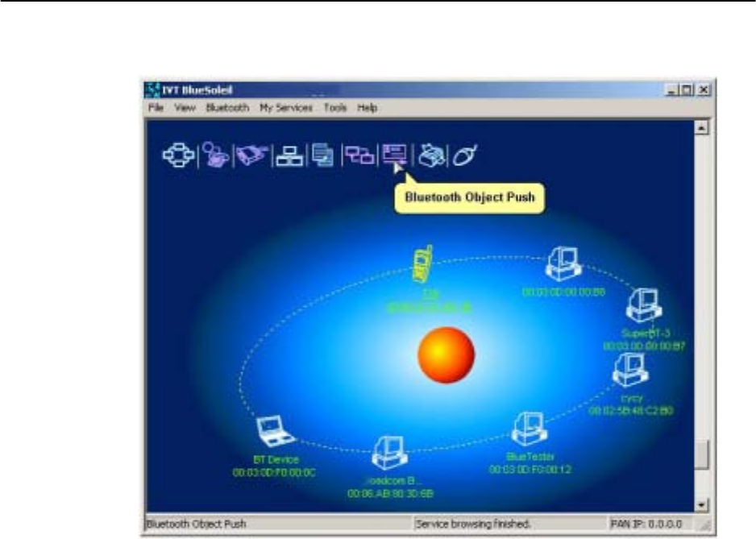Select the Broadcom computer device icon

389,453
